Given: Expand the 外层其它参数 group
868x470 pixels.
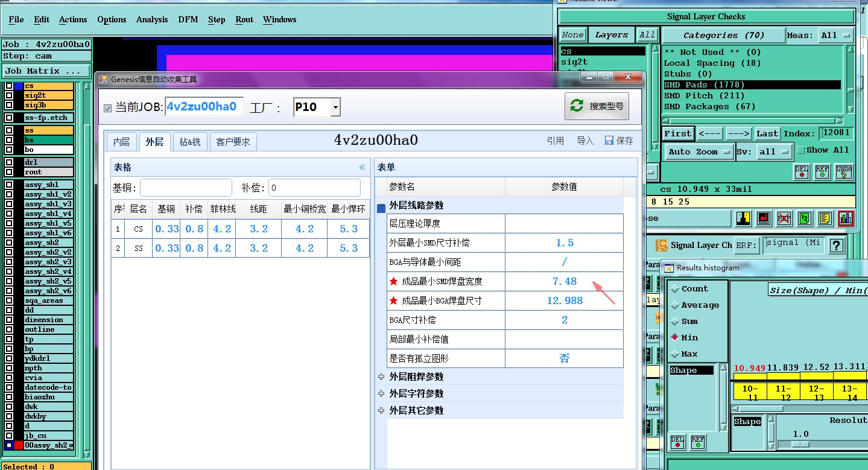Looking at the screenshot, I should click(x=381, y=410).
